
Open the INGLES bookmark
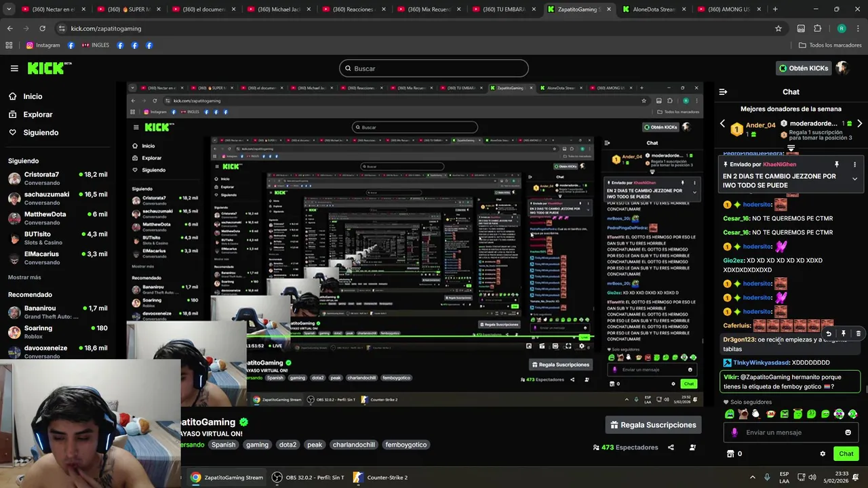95,45
